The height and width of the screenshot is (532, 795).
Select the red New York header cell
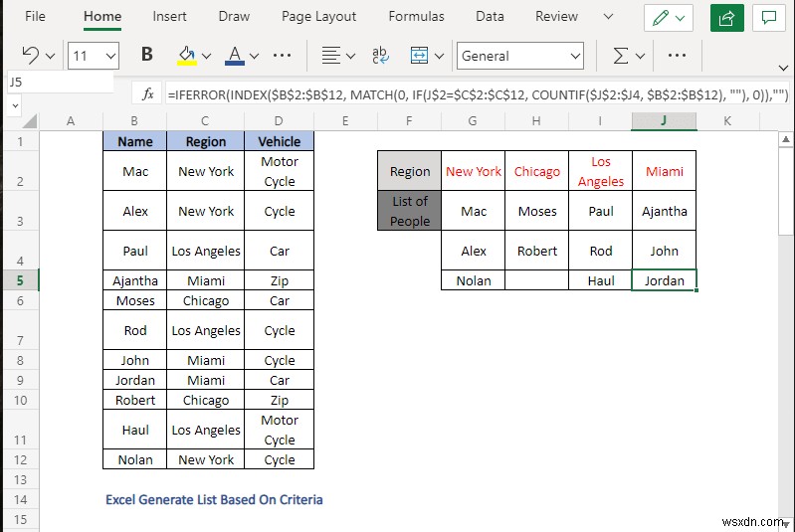(473, 171)
